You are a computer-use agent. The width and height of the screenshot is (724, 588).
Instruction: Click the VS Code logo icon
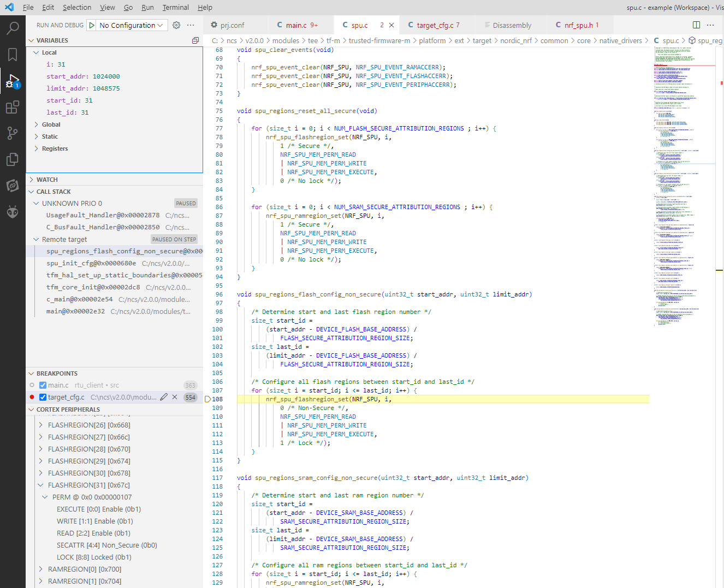tap(9, 7)
